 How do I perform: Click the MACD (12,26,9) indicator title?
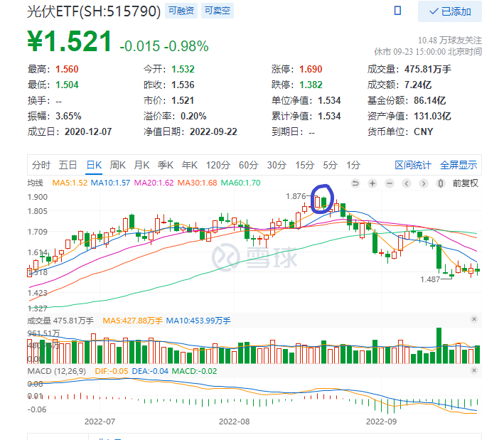coord(57,371)
